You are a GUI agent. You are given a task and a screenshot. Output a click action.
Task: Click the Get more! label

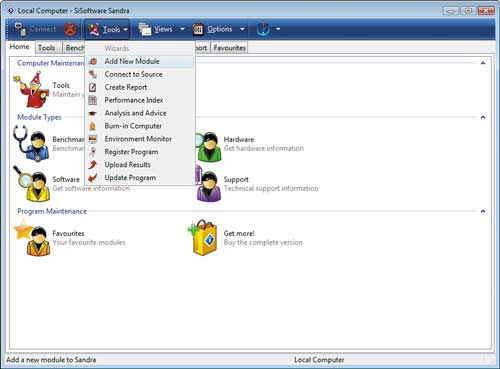tap(239, 233)
